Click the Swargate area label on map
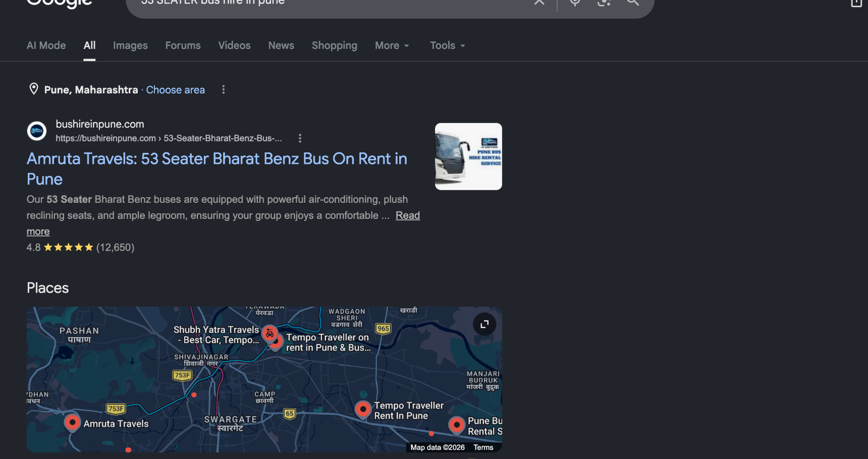The width and height of the screenshot is (868, 459). point(231,423)
